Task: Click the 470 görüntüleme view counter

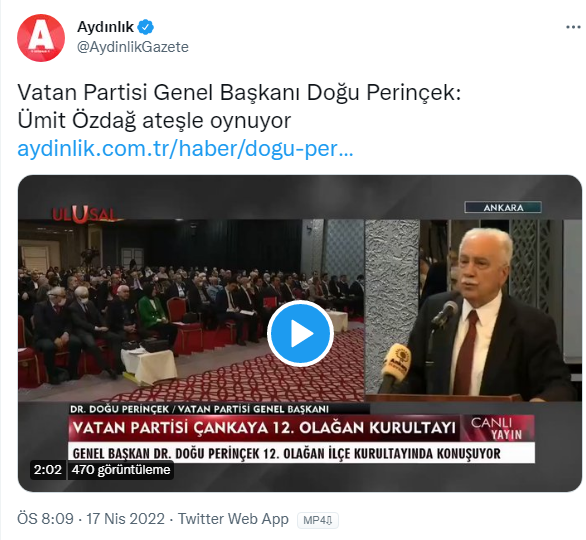Action: pyautogui.click(x=121, y=469)
